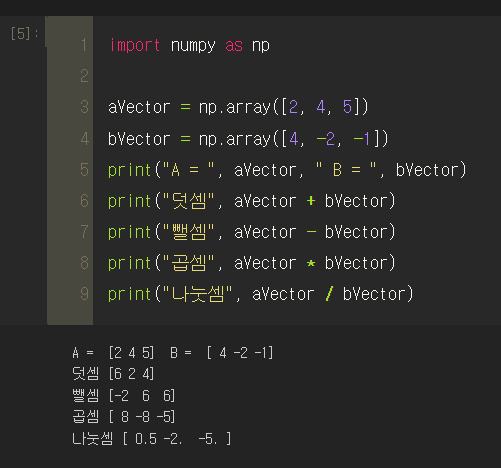The image size is (501, 468).
Task: Click the np alias in line 1
Action: [260, 46]
